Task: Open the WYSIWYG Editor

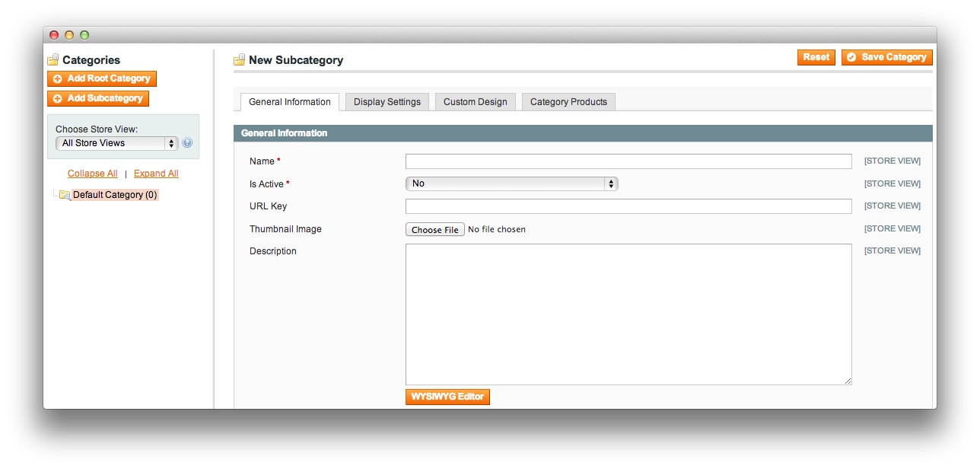Action: tap(447, 397)
